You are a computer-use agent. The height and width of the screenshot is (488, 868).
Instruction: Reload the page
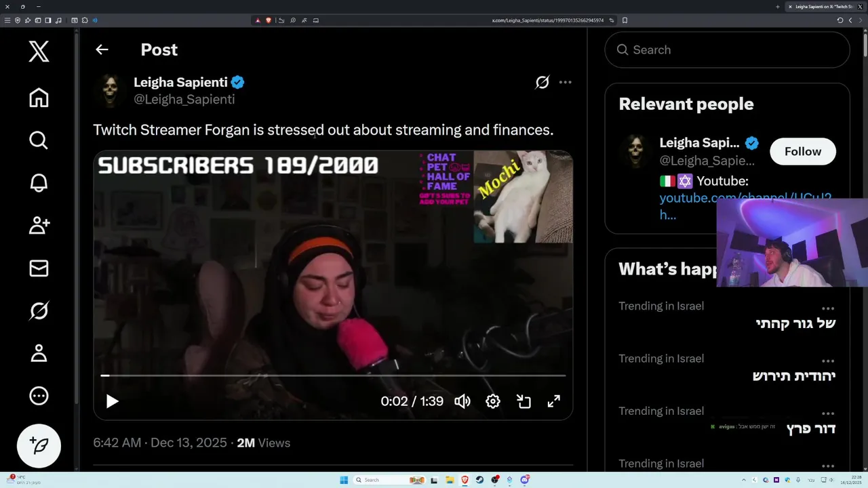840,20
